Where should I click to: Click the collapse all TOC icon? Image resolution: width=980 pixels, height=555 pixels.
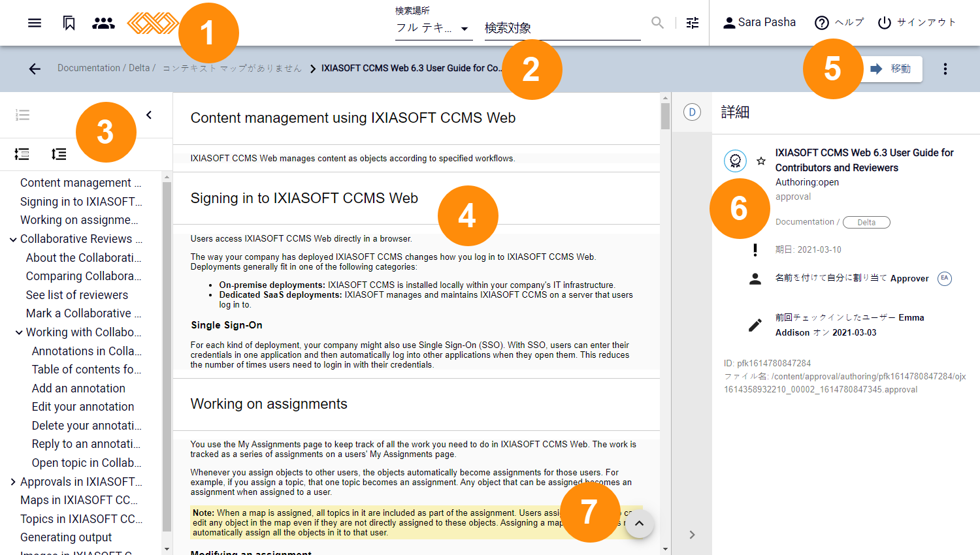pos(59,154)
